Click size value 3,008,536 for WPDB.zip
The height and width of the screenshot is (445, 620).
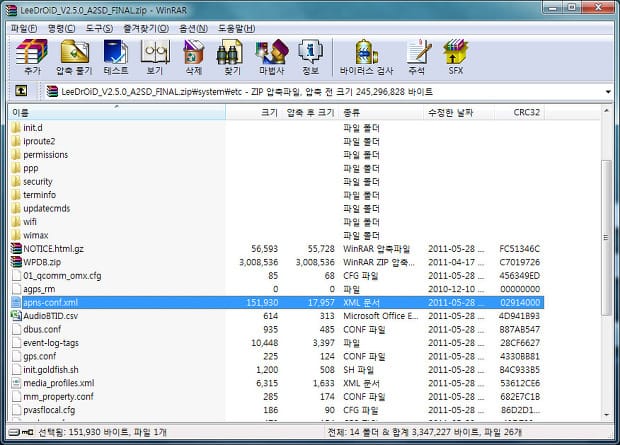[x=259, y=262]
